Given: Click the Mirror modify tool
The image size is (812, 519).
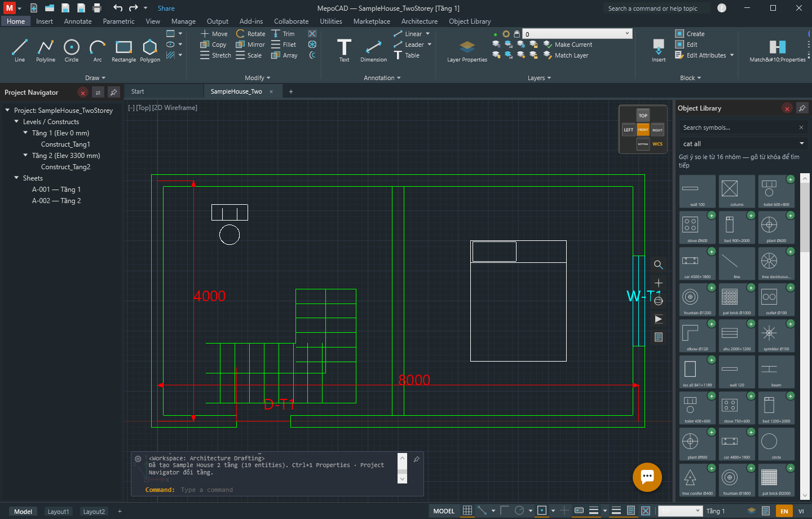Looking at the screenshot, I should 250,45.
